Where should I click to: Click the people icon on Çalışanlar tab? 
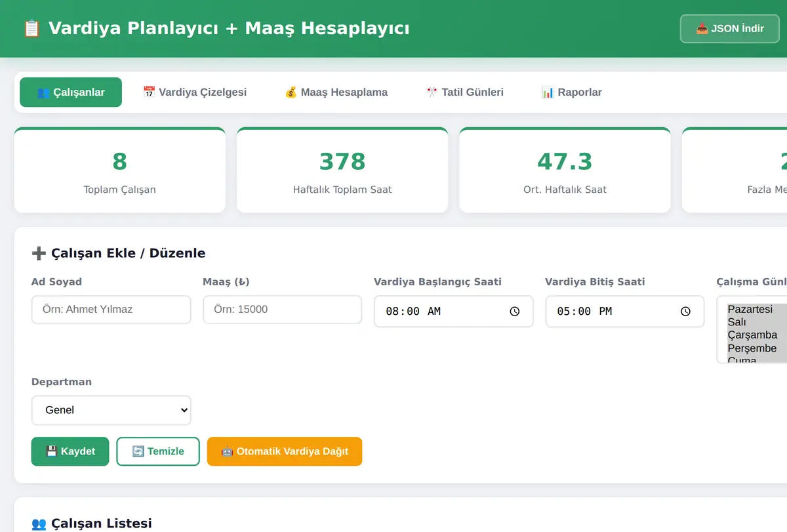point(43,92)
